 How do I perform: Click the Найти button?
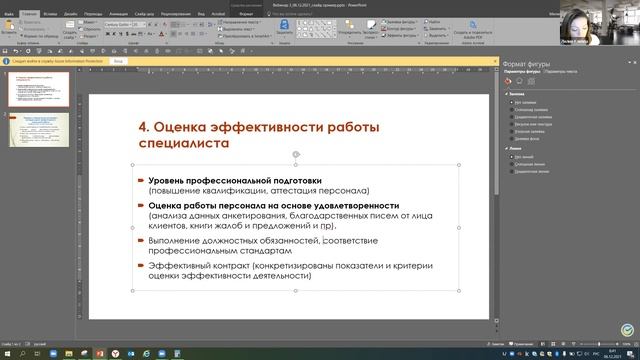432,22
